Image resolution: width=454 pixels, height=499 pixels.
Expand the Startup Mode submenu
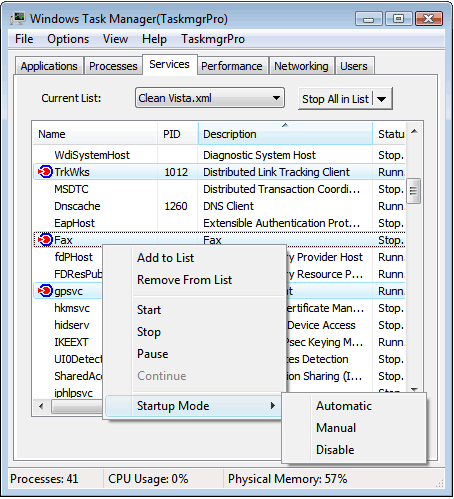pyautogui.click(x=193, y=406)
